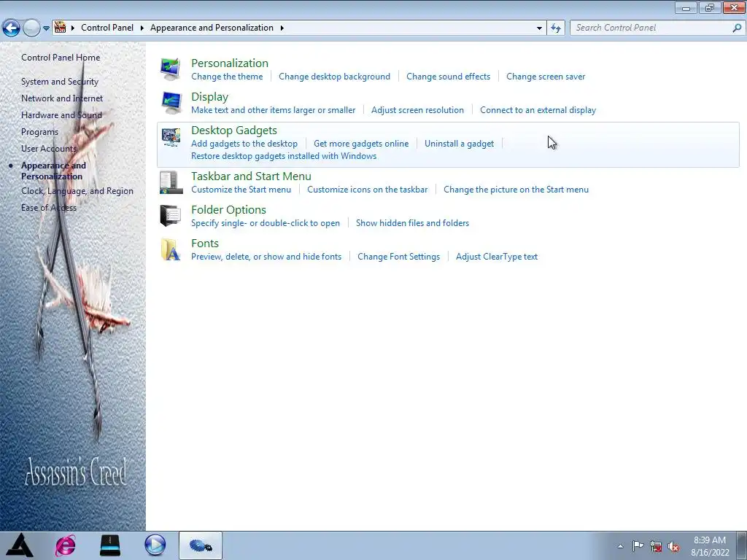Click the taskbar clock showing 8:39 AM
This screenshot has width=747, height=560.
coord(710,546)
